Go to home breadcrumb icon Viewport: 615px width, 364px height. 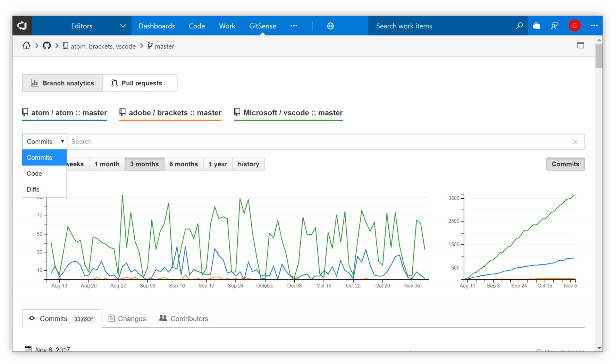pyautogui.click(x=26, y=46)
